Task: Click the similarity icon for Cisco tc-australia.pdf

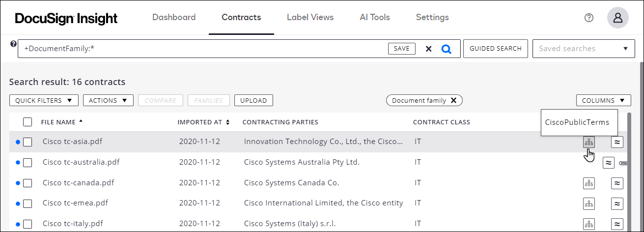Action: pyautogui.click(x=609, y=163)
